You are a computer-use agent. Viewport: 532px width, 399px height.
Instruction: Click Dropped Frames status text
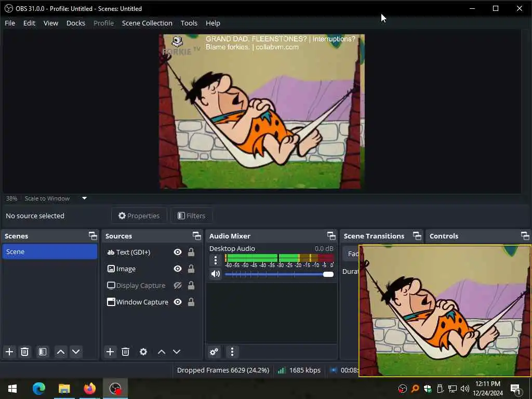(223, 370)
